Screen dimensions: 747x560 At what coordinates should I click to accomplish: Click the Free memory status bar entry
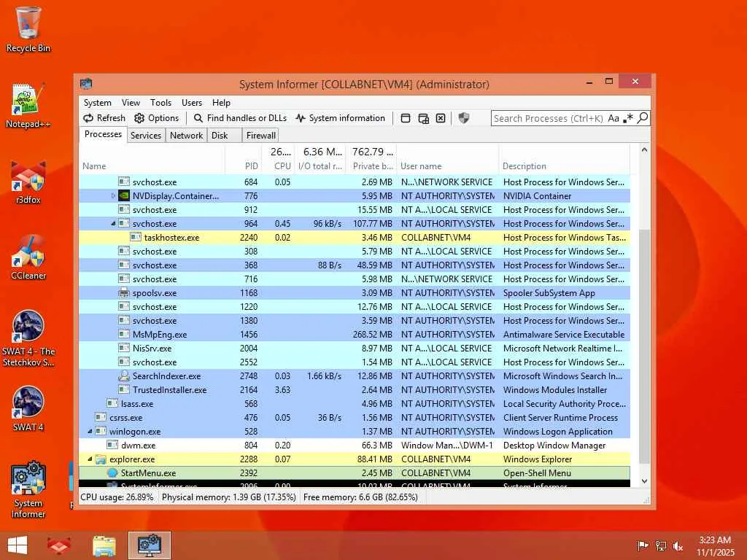(360, 497)
